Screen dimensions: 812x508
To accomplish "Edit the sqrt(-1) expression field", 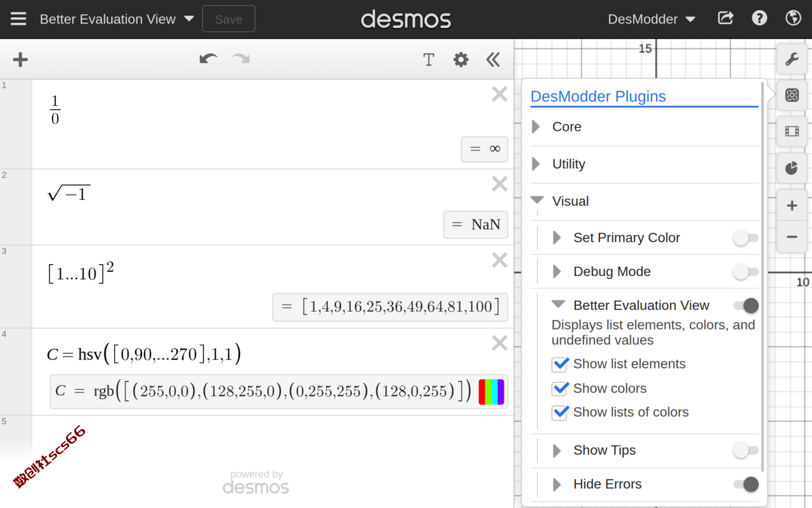I will pos(69,193).
